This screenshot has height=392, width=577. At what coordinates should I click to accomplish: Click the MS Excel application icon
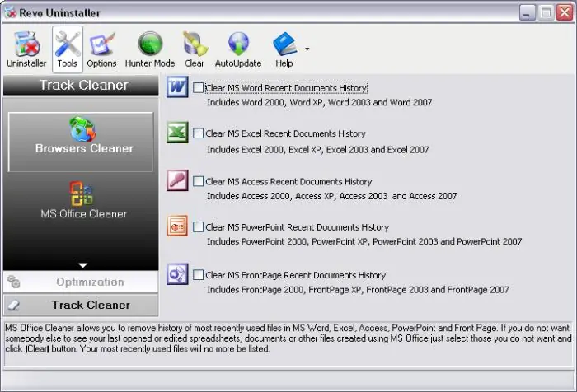(177, 132)
